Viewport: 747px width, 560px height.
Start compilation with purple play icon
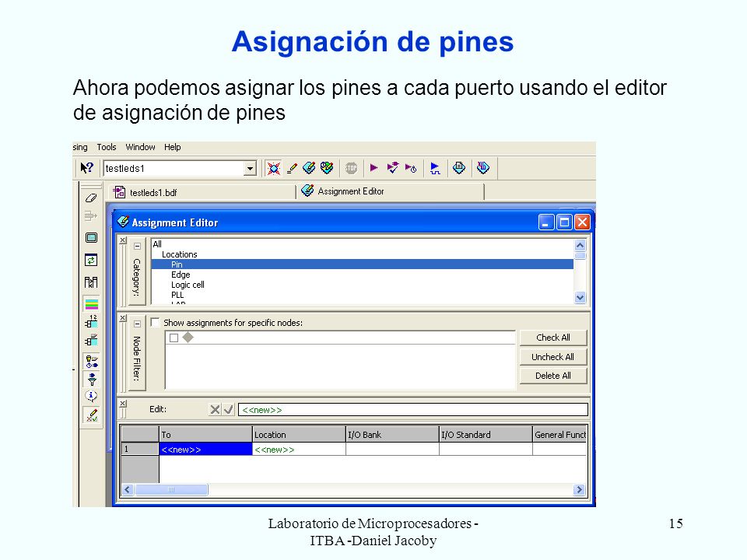374,168
